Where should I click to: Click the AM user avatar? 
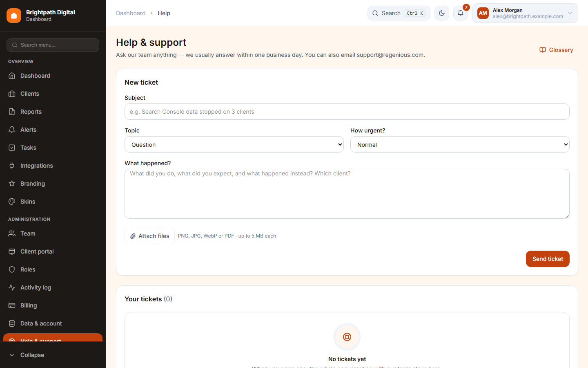click(483, 13)
